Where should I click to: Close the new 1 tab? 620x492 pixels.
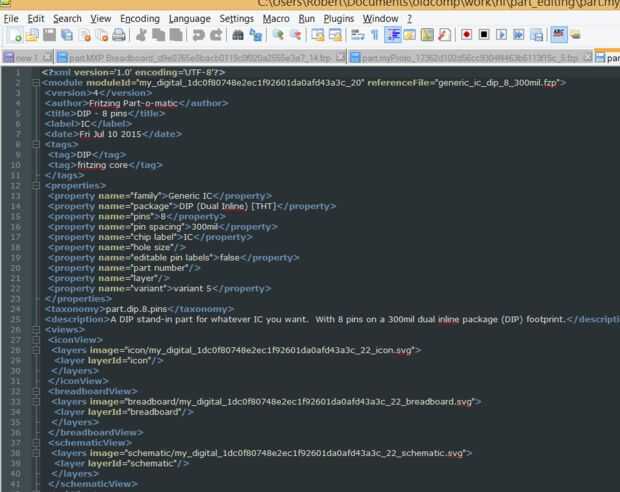(x=47, y=57)
